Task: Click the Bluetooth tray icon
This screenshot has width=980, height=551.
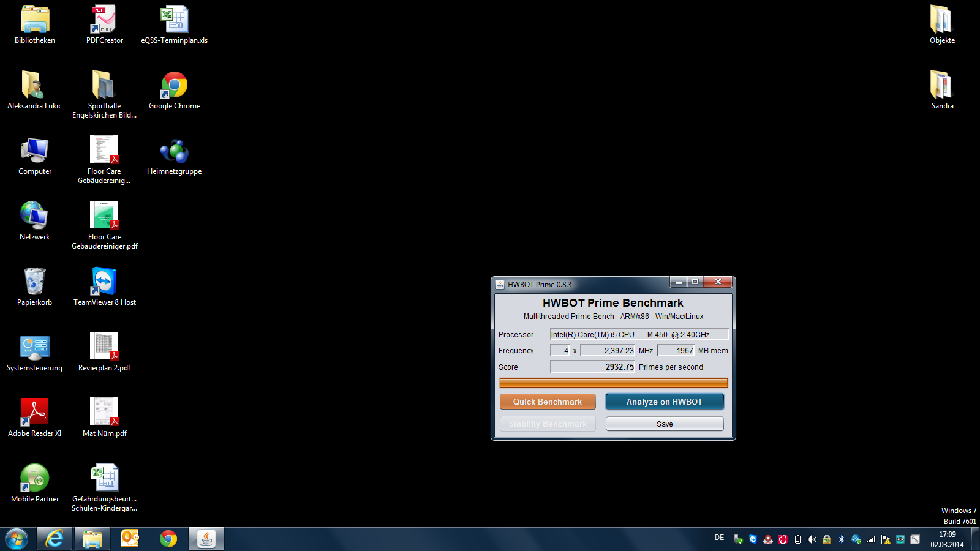Action: coord(842,539)
